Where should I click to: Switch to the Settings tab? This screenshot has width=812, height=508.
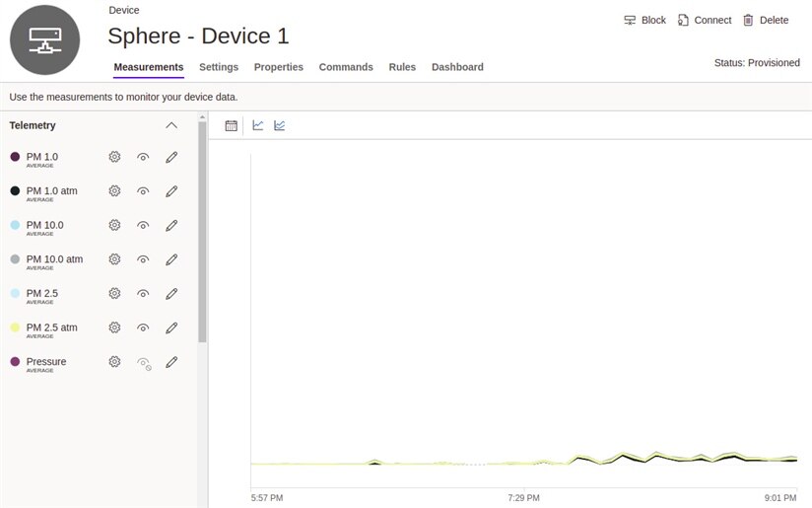pyautogui.click(x=219, y=67)
